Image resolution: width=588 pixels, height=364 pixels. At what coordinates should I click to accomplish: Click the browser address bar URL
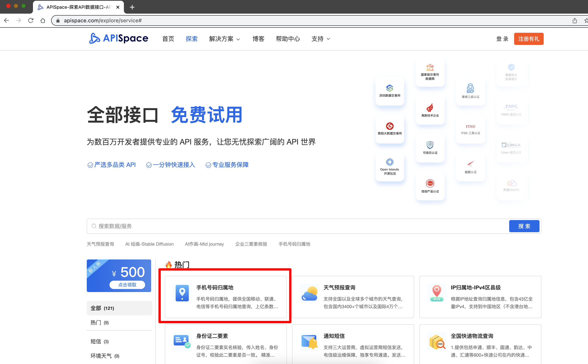click(102, 21)
